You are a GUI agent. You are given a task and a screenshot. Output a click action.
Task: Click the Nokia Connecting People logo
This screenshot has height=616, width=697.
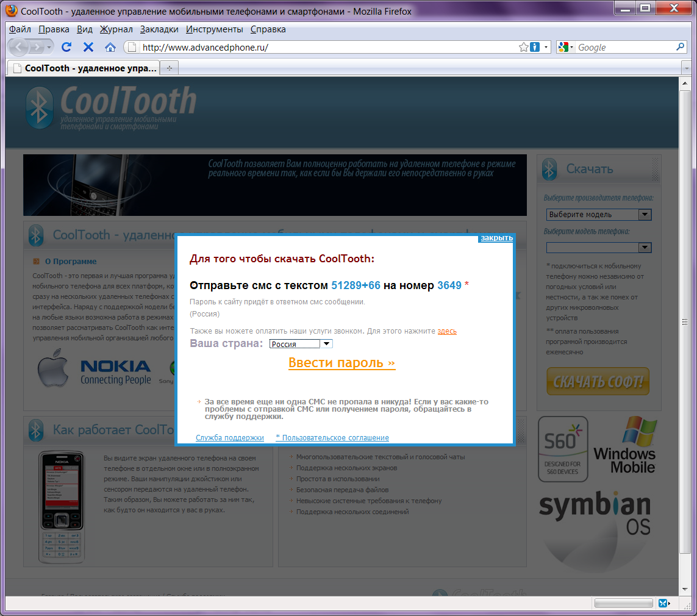coord(116,372)
